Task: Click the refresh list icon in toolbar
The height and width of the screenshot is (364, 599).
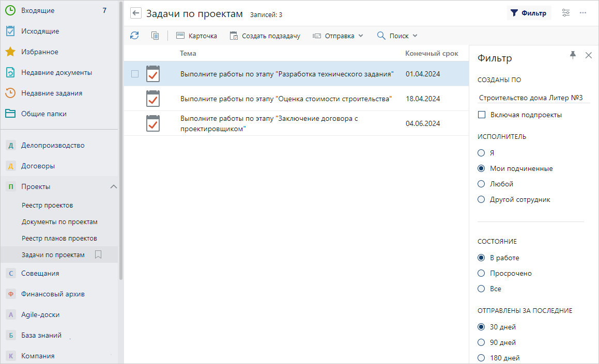Action: click(134, 36)
